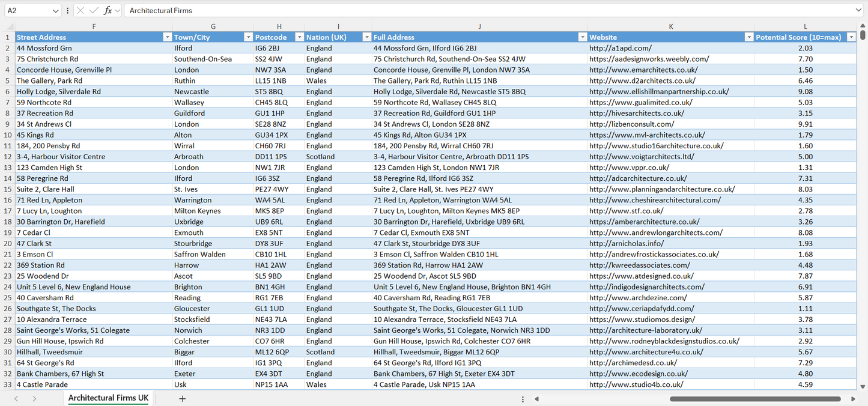Select column J by clicking its header letter

pyautogui.click(x=479, y=26)
